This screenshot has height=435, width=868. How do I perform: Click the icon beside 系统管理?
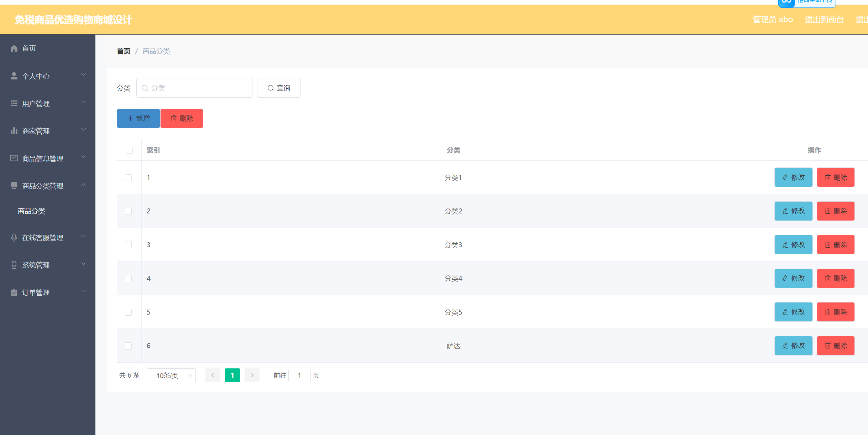click(14, 265)
